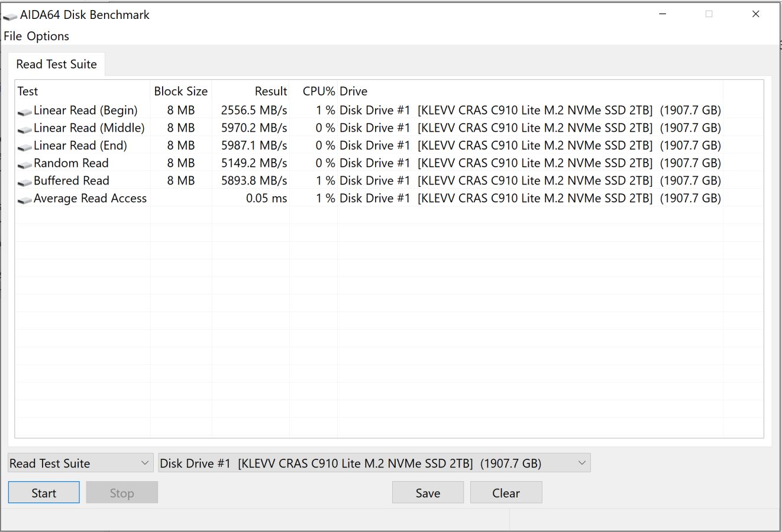Click the drive icon beside Average Read Access
Viewport: 782px width, 532px height.
25,200
